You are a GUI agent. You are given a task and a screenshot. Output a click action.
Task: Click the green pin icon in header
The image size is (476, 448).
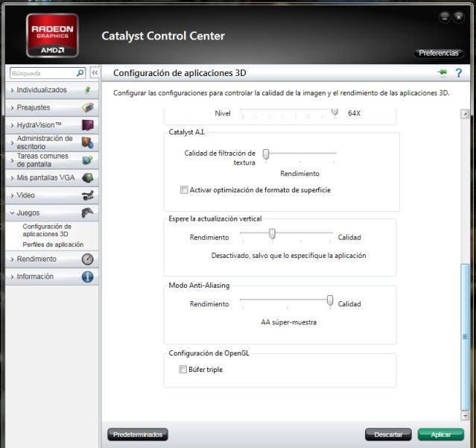pos(443,72)
